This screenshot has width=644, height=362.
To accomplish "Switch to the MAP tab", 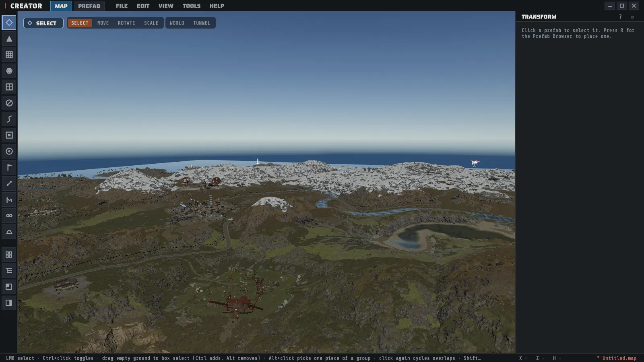I will point(61,6).
